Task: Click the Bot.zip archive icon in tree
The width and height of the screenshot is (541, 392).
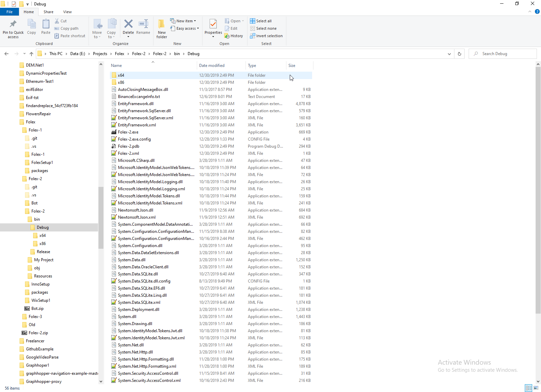Action: pos(27,309)
